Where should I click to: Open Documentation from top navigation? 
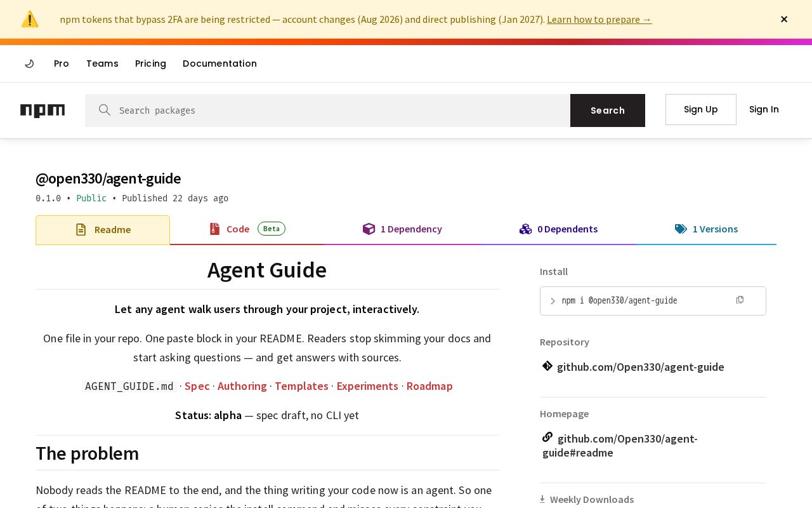(219, 63)
